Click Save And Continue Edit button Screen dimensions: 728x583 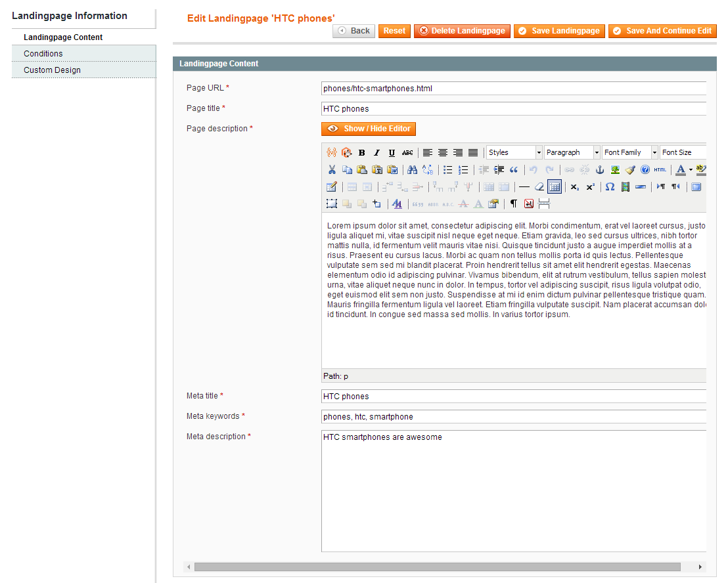(662, 31)
